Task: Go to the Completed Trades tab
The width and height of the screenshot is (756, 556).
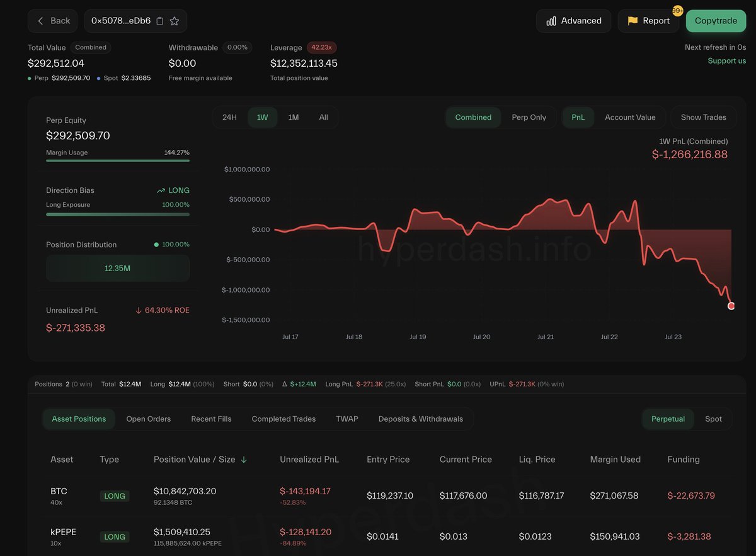Action: pos(283,419)
